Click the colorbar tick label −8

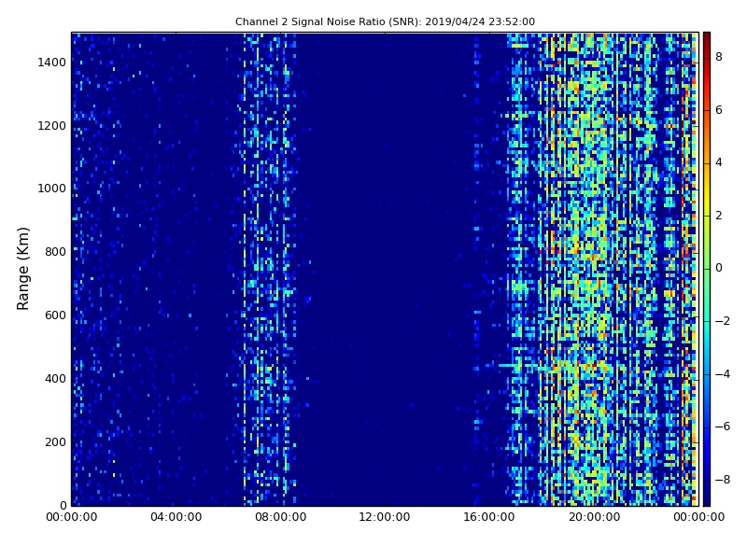pos(723,480)
